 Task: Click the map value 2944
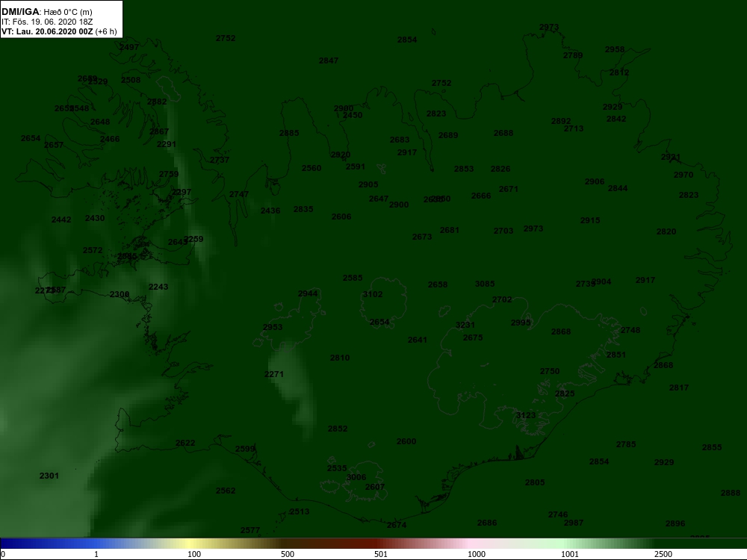(x=308, y=293)
